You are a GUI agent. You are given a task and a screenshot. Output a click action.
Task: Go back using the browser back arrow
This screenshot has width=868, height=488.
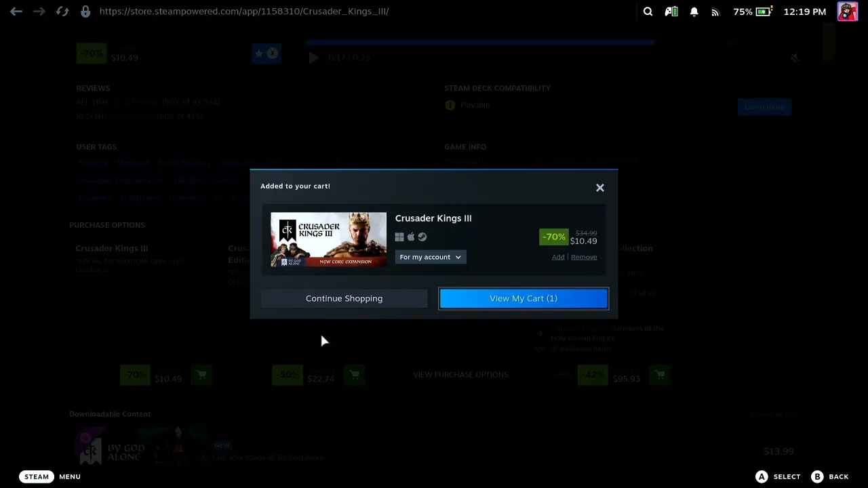pos(16,12)
